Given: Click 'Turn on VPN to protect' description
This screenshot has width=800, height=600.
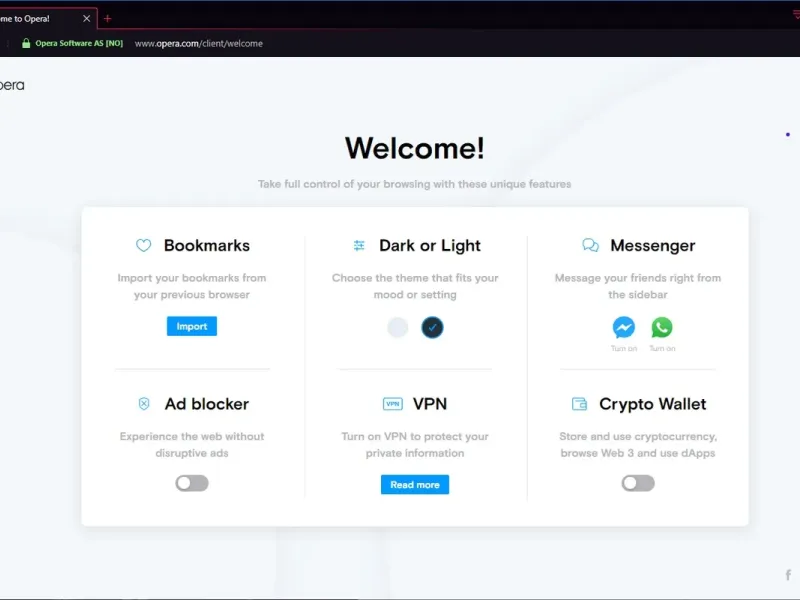Looking at the screenshot, I should 415,444.
